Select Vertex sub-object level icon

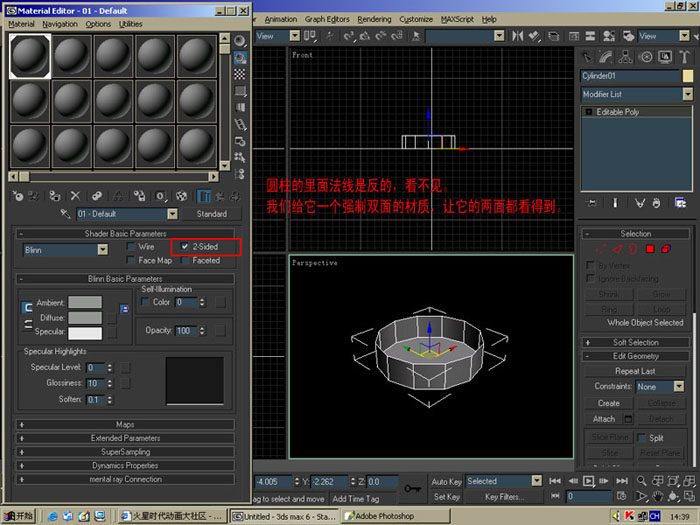point(601,249)
